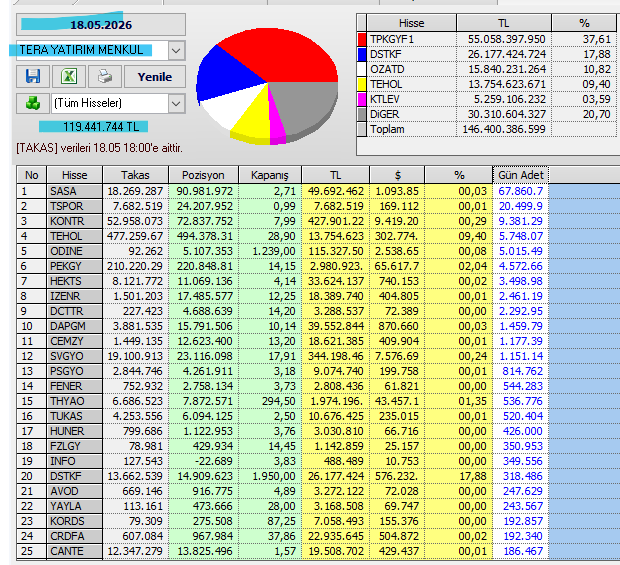Select the white OZATD color swatch

(362, 70)
